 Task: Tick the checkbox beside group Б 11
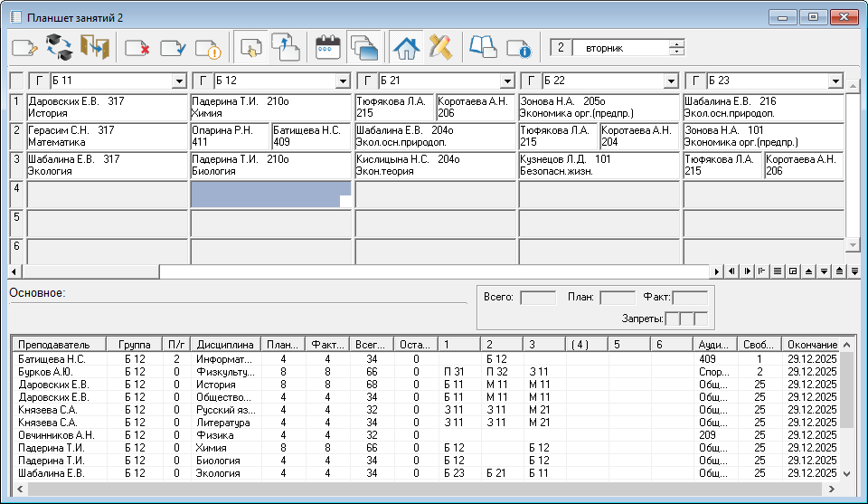coord(39,81)
